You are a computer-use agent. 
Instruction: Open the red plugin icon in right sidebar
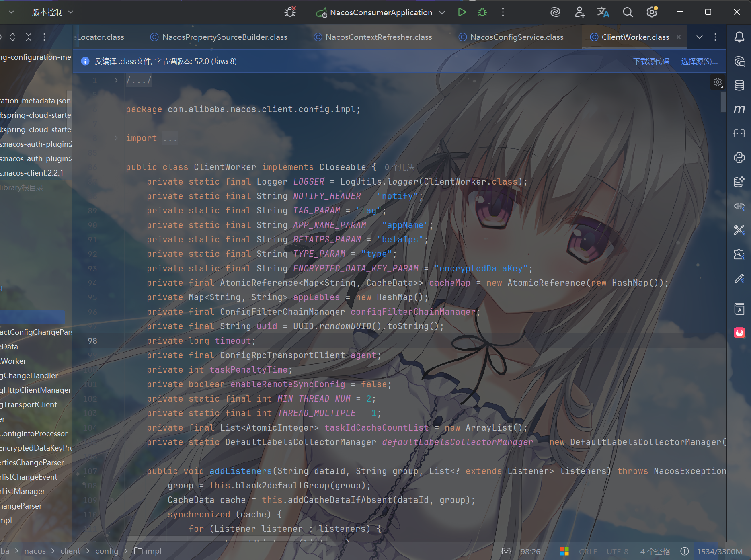[739, 333]
